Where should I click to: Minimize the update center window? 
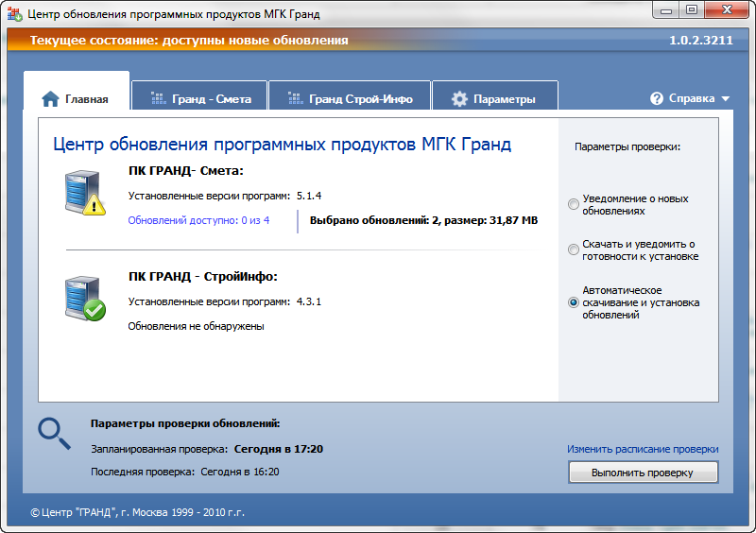click(666, 10)
